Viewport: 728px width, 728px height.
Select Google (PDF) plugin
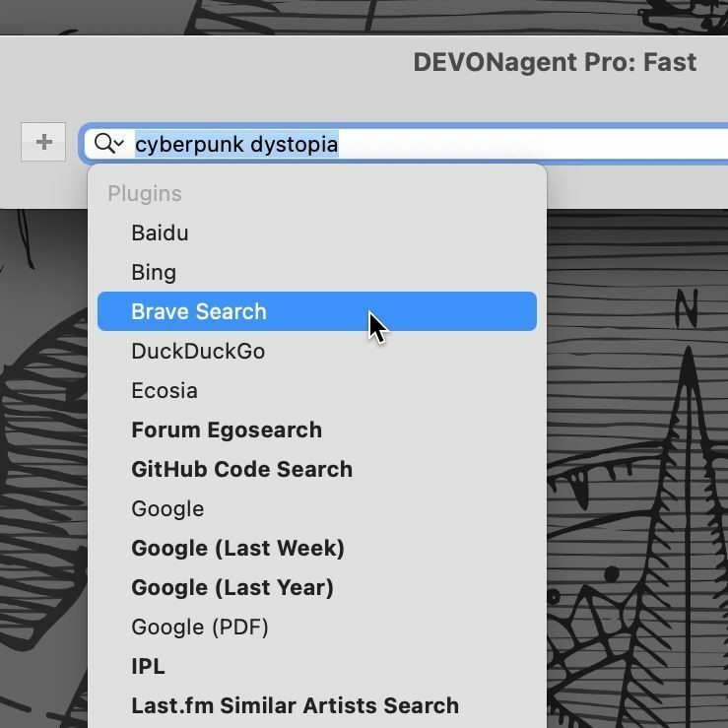[317, 628]
